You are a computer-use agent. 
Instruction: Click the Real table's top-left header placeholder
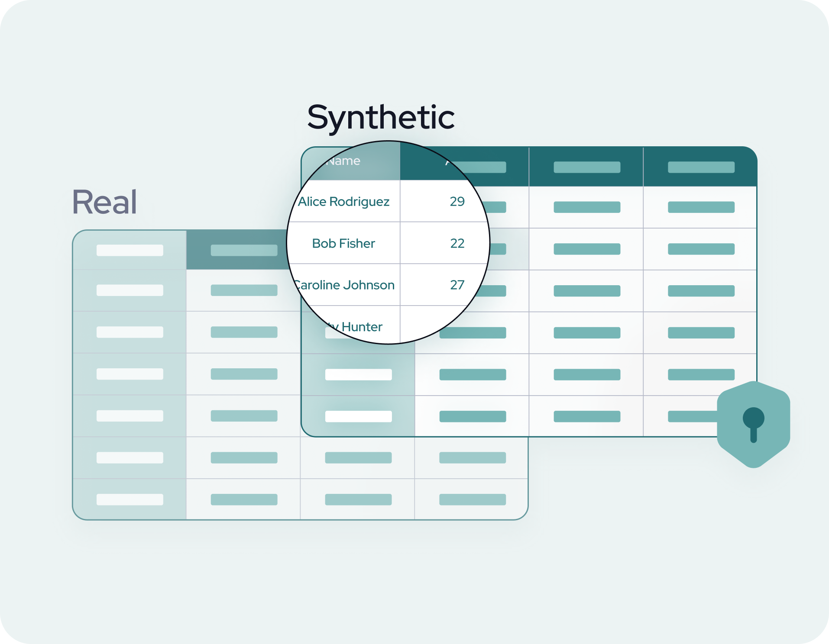coord(130,250)
